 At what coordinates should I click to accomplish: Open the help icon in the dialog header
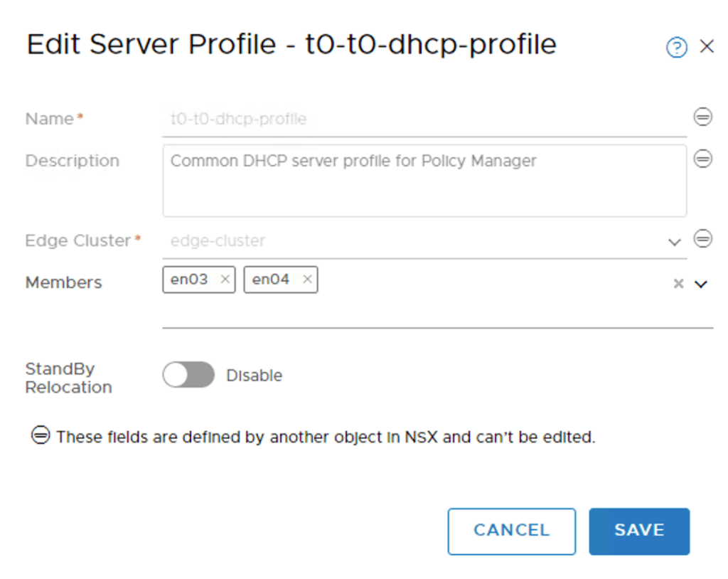coord(676,48)
